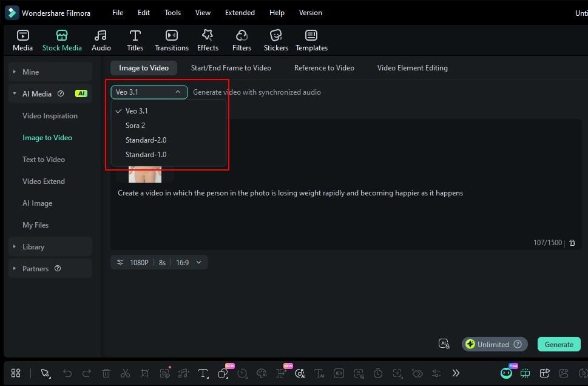Select Sora 2 from the model list
Image resolution: width=588 pixels, height=386 pixels.
(x=135, y=125)
